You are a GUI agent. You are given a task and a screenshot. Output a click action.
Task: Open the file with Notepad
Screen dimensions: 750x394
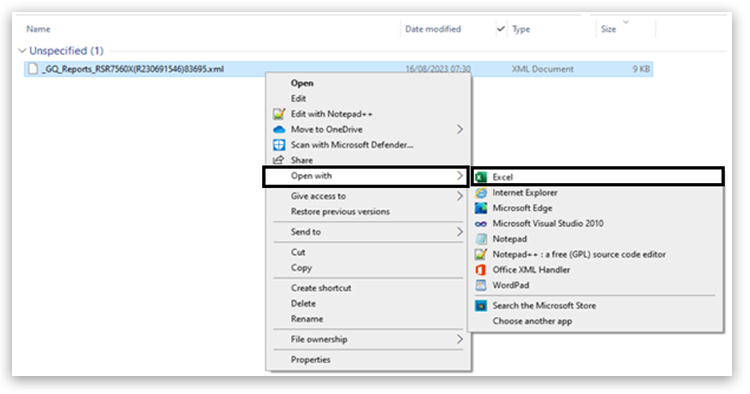tap(510, 239)
